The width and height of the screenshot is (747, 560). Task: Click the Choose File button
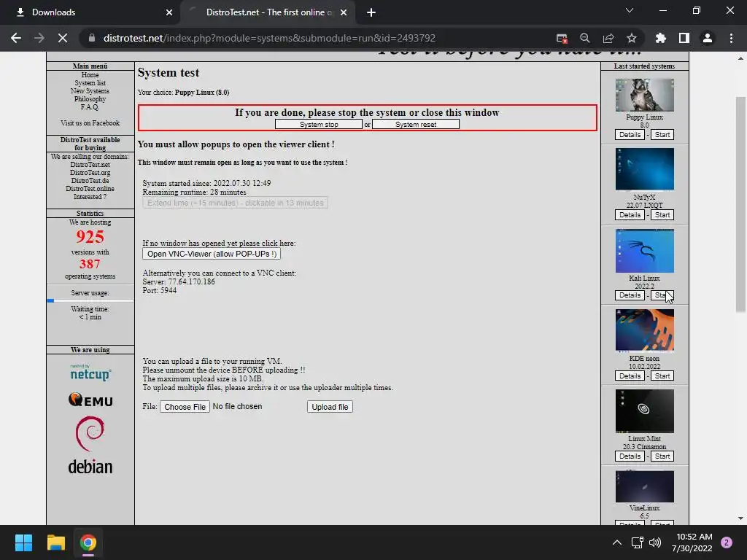tap(185, 407)
